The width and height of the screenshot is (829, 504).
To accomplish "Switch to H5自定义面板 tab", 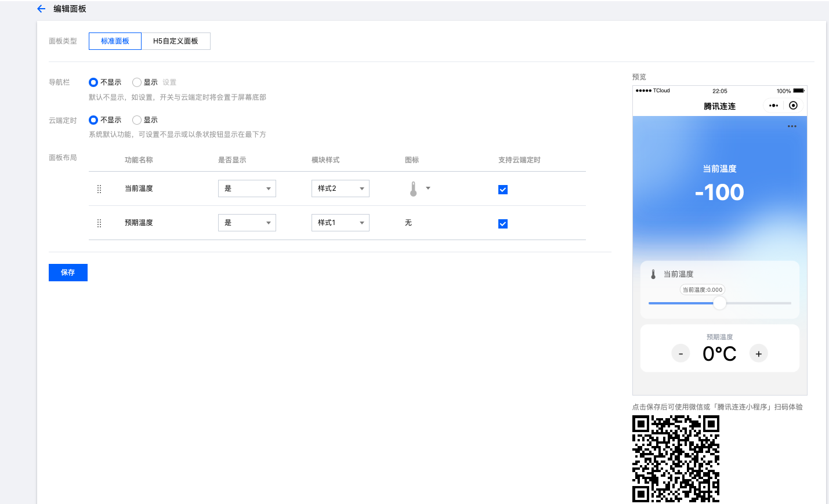I will (176, 41).
